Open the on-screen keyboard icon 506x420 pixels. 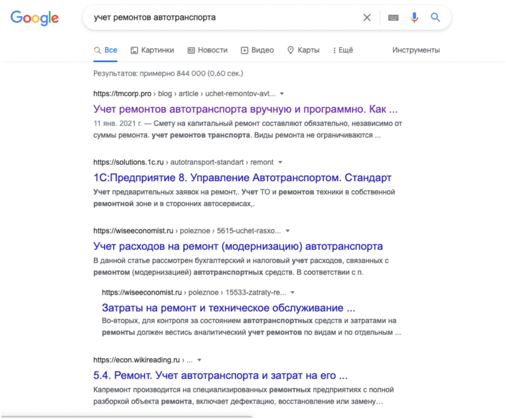tap(393, 18)
